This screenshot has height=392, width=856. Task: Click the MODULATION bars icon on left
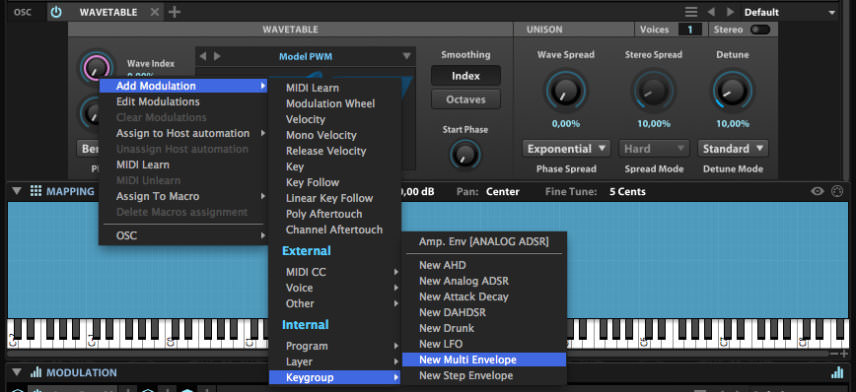pyautogui.click(x=36, y=372)
